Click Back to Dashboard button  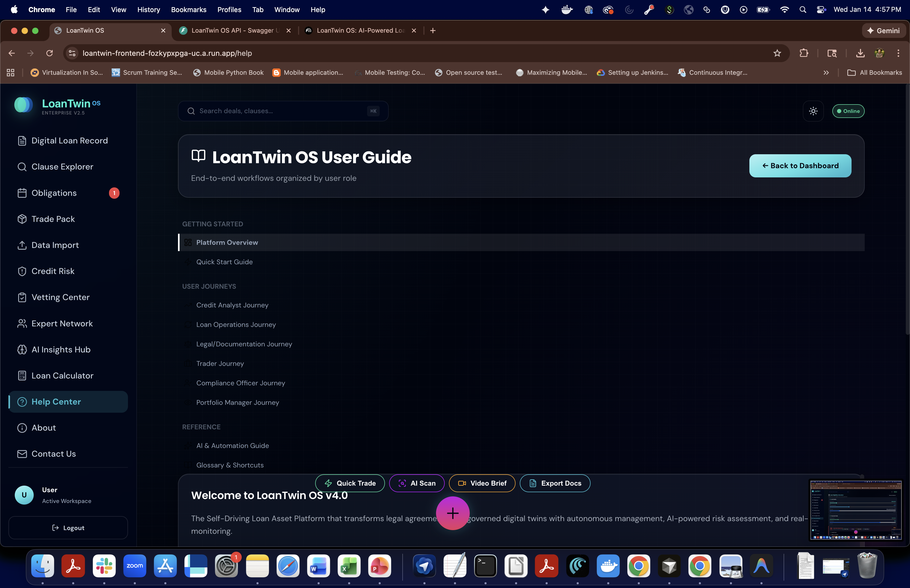(800, 166)
